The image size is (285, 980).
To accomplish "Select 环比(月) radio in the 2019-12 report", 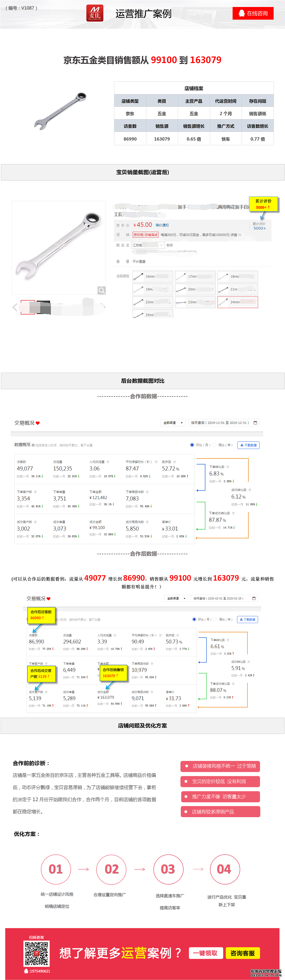I will [x=192, y=445].
